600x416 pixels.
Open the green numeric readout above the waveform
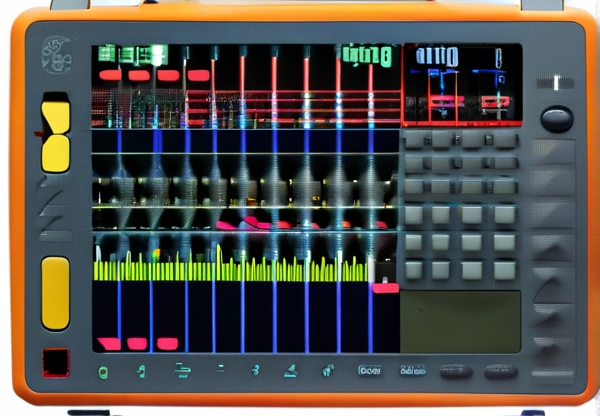366,55
